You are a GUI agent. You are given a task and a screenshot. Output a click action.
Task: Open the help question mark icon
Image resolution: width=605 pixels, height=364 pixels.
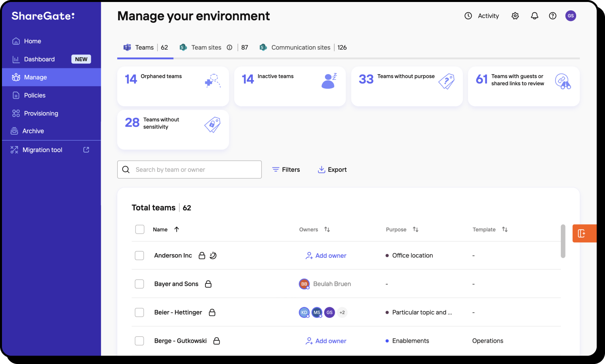pos(552,16)
